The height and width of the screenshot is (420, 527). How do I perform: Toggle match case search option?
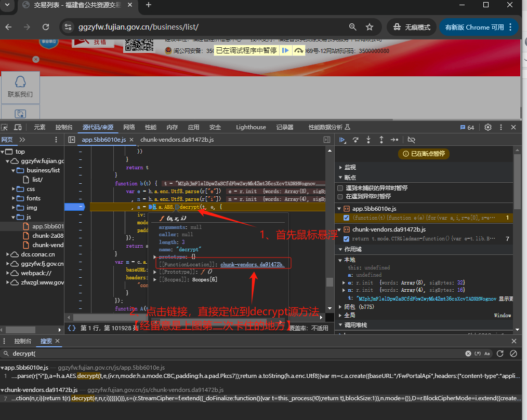tap(487, 354)
